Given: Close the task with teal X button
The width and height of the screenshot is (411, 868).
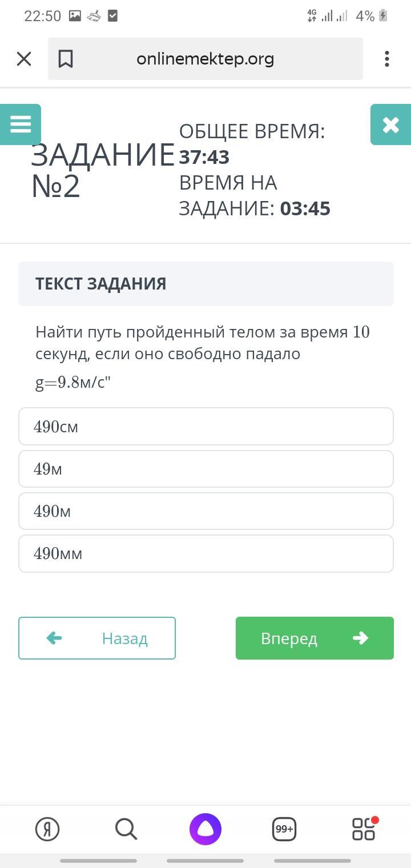Looking at the screenshot, I should pyautogui.click(x=390, y=124).
